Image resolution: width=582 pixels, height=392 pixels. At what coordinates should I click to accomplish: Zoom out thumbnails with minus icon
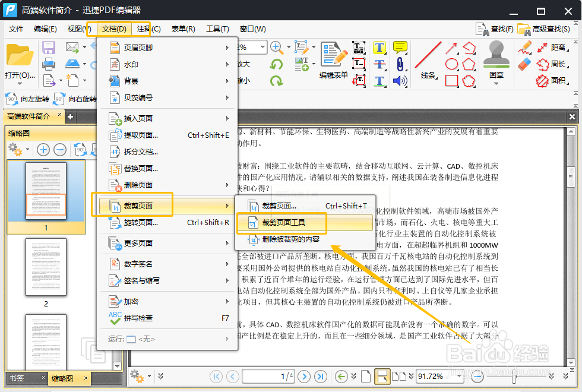60,150
